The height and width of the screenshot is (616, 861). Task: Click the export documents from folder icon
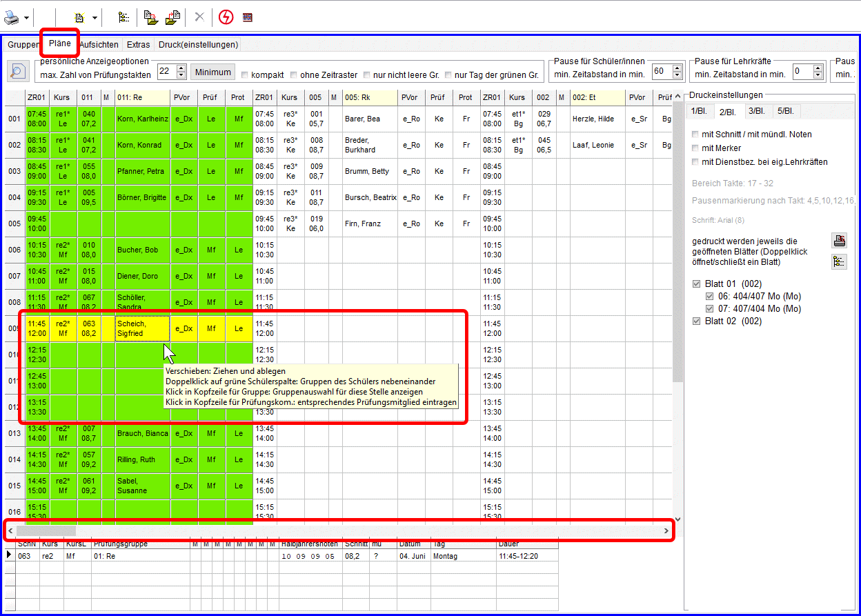point(173,17)
